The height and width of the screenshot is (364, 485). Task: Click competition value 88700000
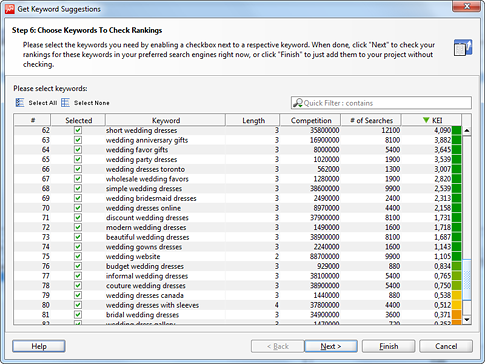[324, 256]
